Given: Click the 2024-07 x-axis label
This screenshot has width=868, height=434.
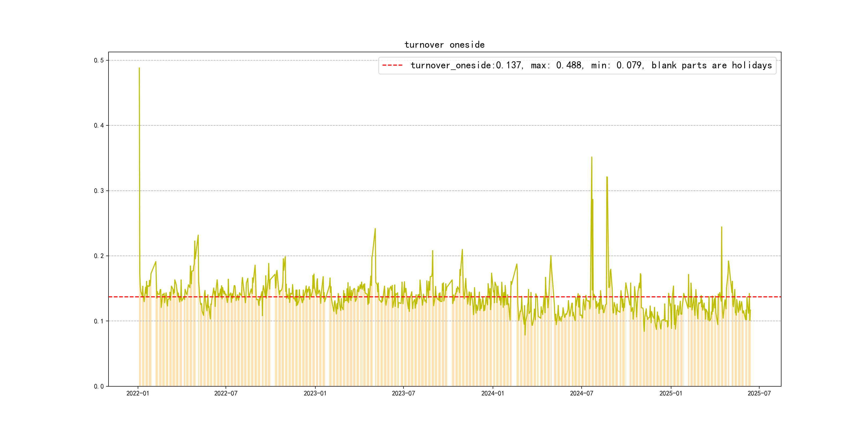Looking at the screenshot, I should pos(581,393).
